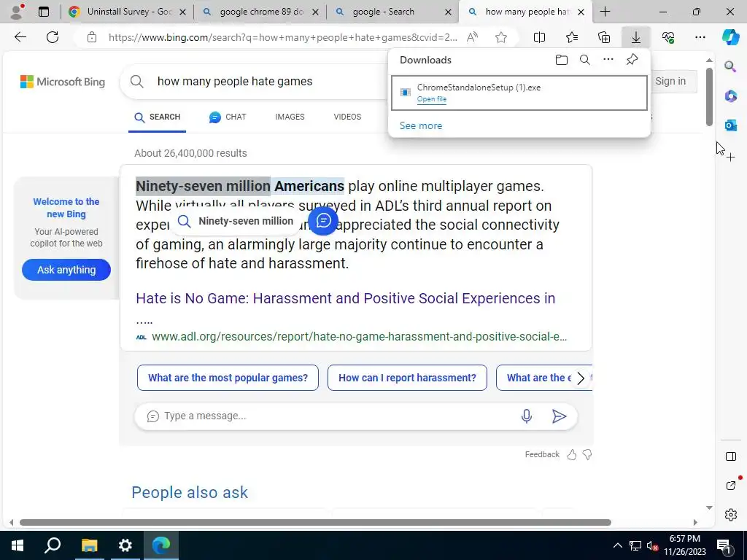
Task: Click the horizontal scrollbar
Action: pos(315,522)
